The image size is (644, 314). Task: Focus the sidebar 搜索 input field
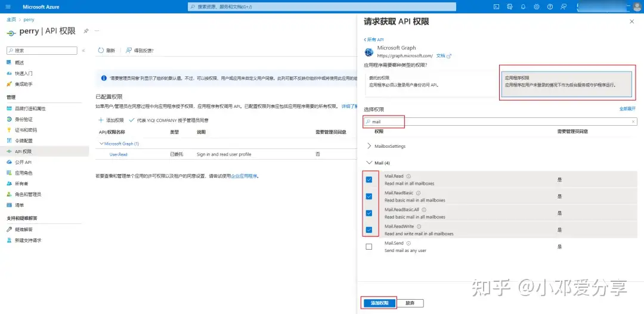[42, 51]
